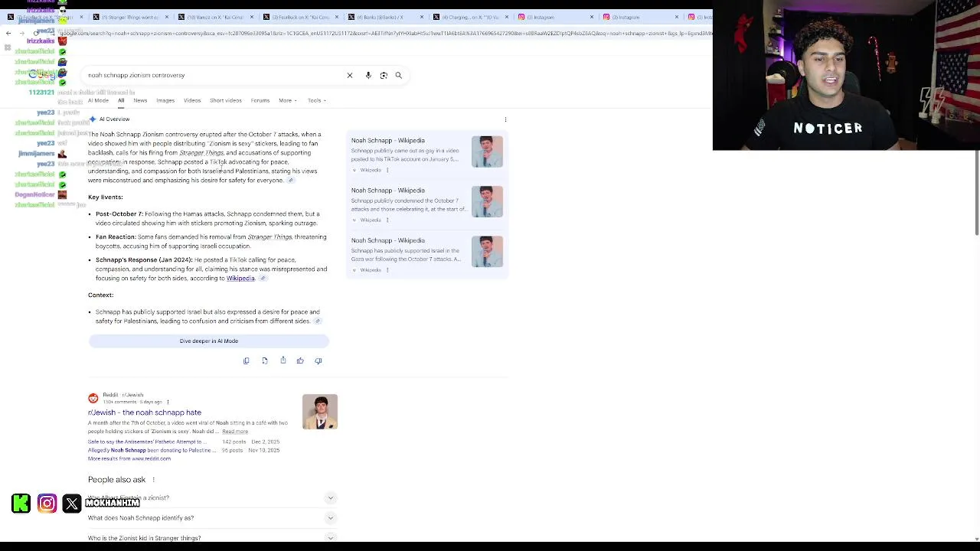Open the AI Mode search tab
980x551 pixels.
(x=98, y=100)
